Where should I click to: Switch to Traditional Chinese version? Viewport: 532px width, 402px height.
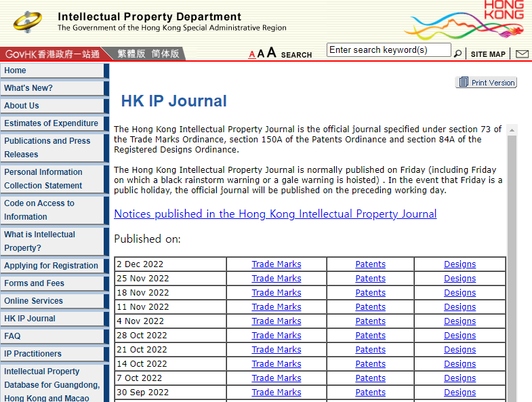coord(131,54)
